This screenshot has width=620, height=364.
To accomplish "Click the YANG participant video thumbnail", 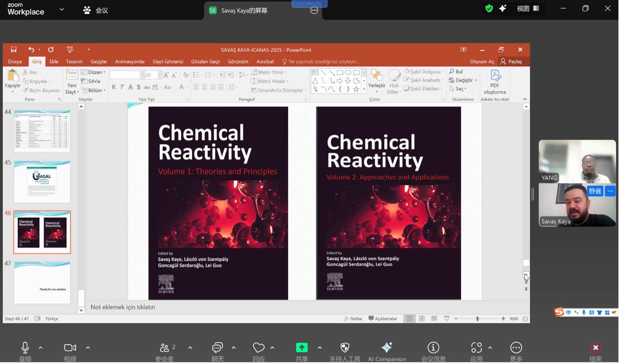I will 578,161.
